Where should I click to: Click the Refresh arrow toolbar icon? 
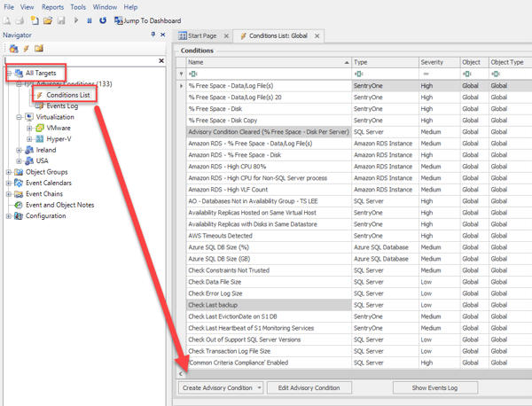103,20
